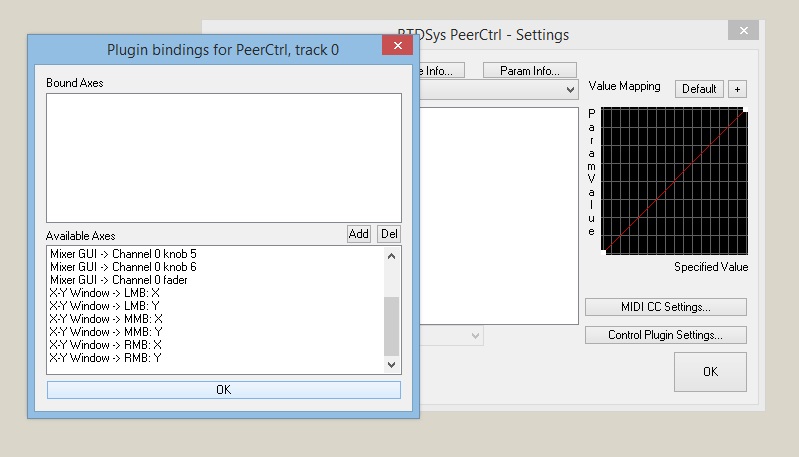The image size is (799, 457).
Task: Select Mixer GUI -> Channel 0 knob 6
Action: [x=123, y=267]
